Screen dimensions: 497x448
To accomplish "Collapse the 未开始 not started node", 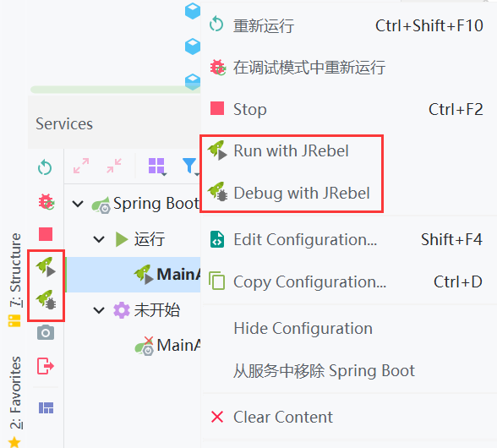I will [99, 310].
